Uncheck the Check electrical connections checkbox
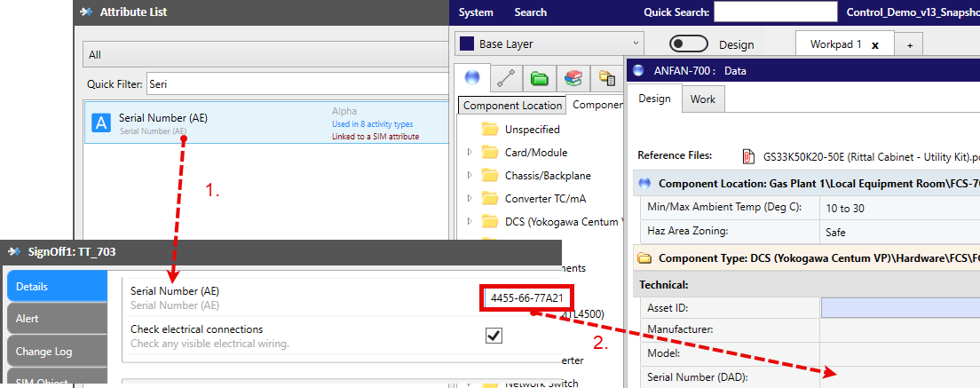 pos(494,336)
